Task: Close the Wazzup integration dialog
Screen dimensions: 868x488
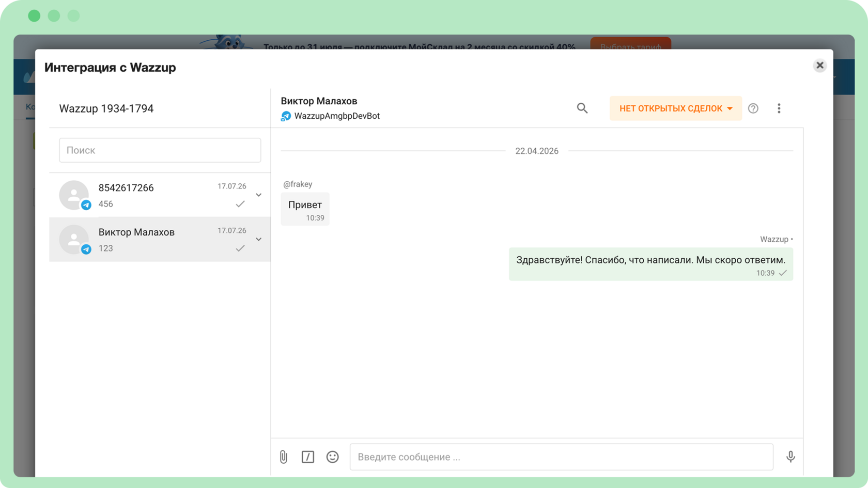Action: 819,66
